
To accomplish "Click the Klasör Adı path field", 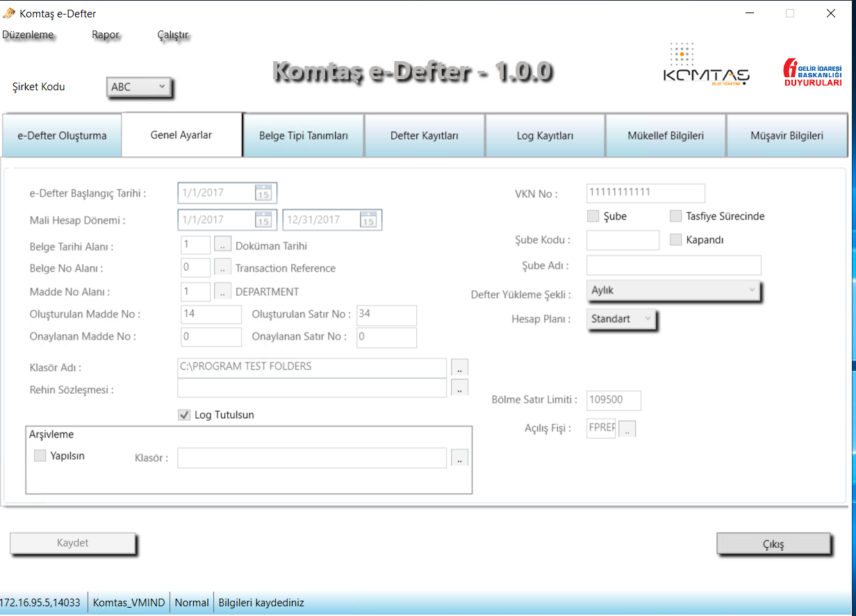I will click(312, 367).
